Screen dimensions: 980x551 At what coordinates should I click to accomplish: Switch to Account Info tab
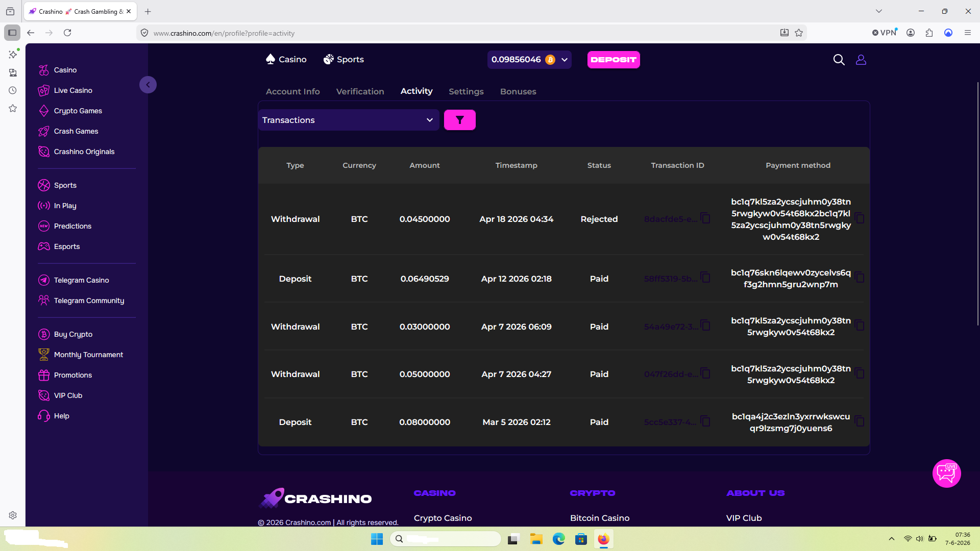coord(292,91)
